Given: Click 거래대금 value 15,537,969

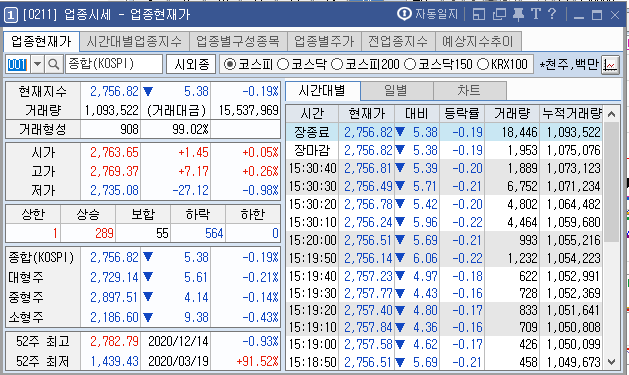Looking at the screenshot, I should tap(248, 110).
